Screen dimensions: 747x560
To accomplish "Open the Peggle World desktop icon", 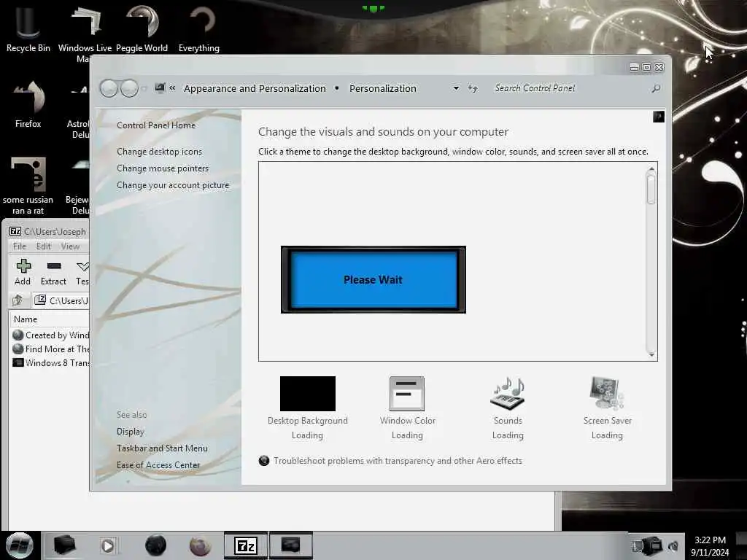I will tap(142, 27).
